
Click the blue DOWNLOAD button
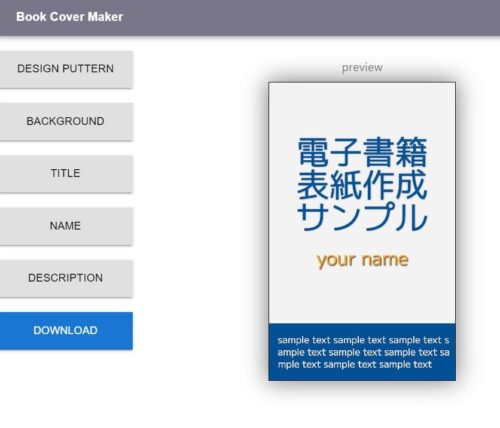(x=66, y=331)
